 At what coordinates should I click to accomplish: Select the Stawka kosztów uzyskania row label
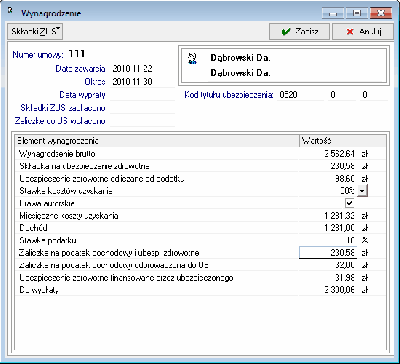pos(66,191)
